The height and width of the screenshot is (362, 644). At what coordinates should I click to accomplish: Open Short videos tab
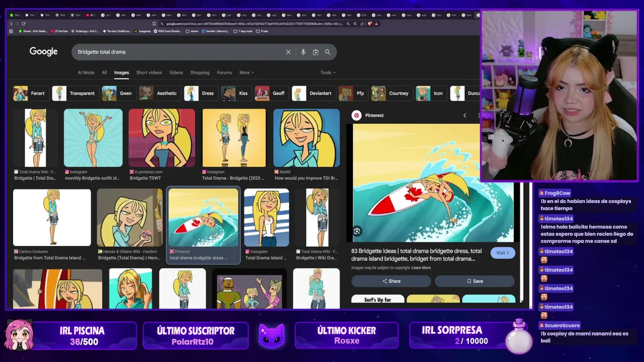click(149, 72)
